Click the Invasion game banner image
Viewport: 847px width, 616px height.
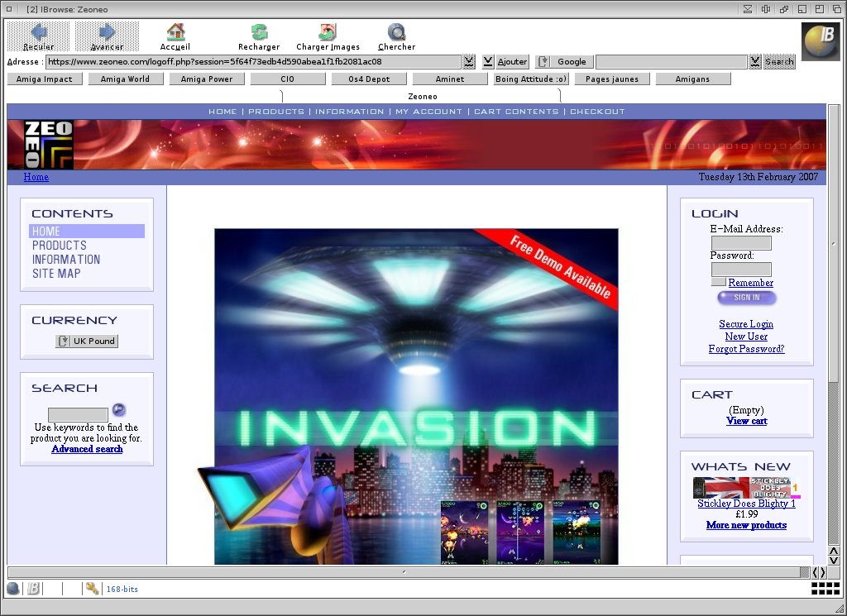(416, 397)
